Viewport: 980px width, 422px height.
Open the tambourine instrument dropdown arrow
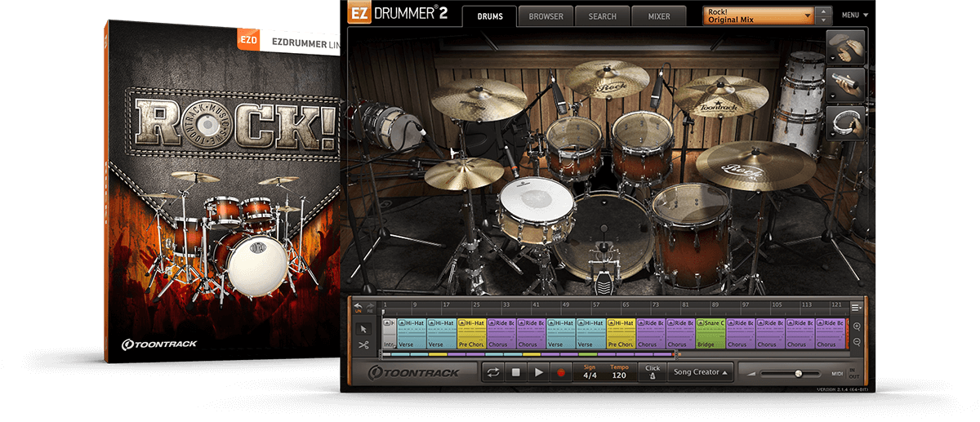[x=834, y=134]
